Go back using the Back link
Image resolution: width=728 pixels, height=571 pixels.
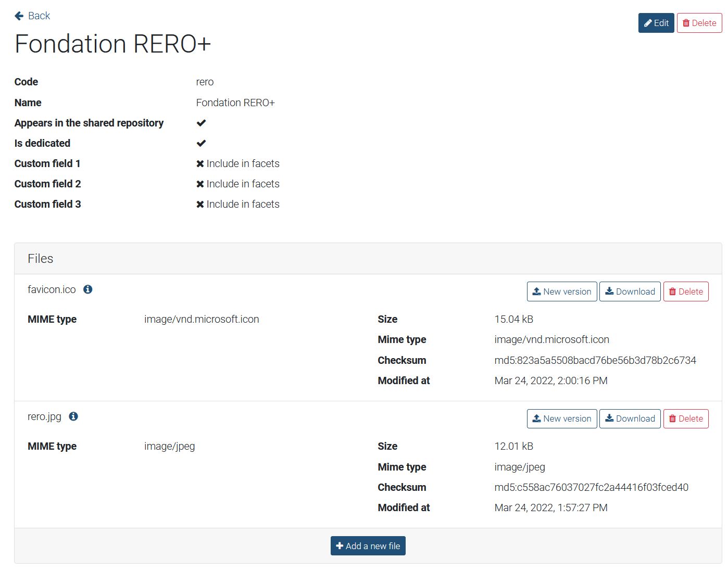[32, 16]
